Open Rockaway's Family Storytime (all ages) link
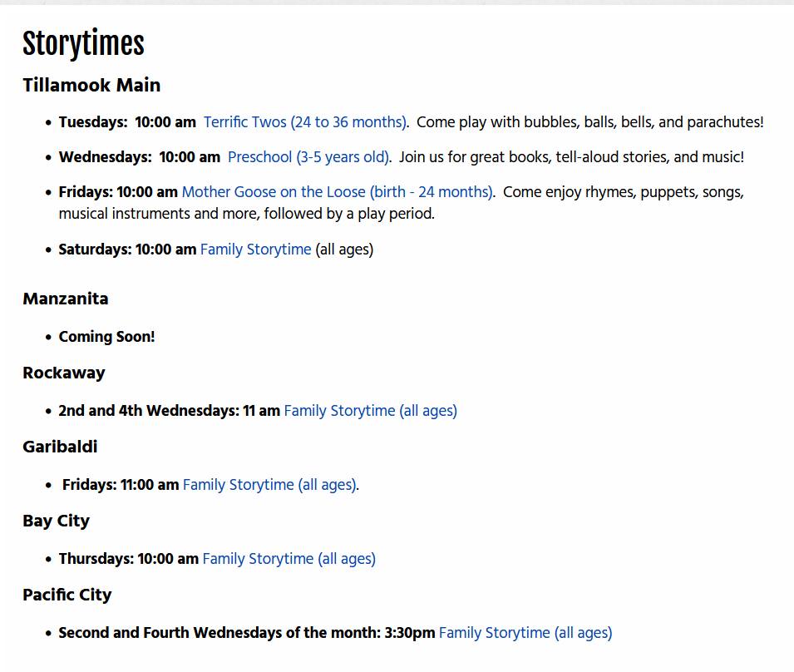794x672 pixels. (371, 411)
